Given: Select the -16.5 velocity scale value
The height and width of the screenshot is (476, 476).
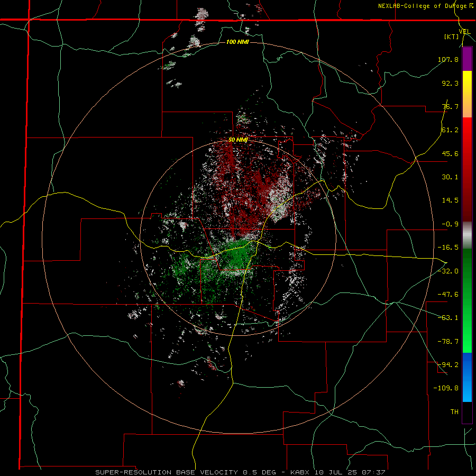Looking at the screenshot, I should pyautogui.click(x=448, y=248).
